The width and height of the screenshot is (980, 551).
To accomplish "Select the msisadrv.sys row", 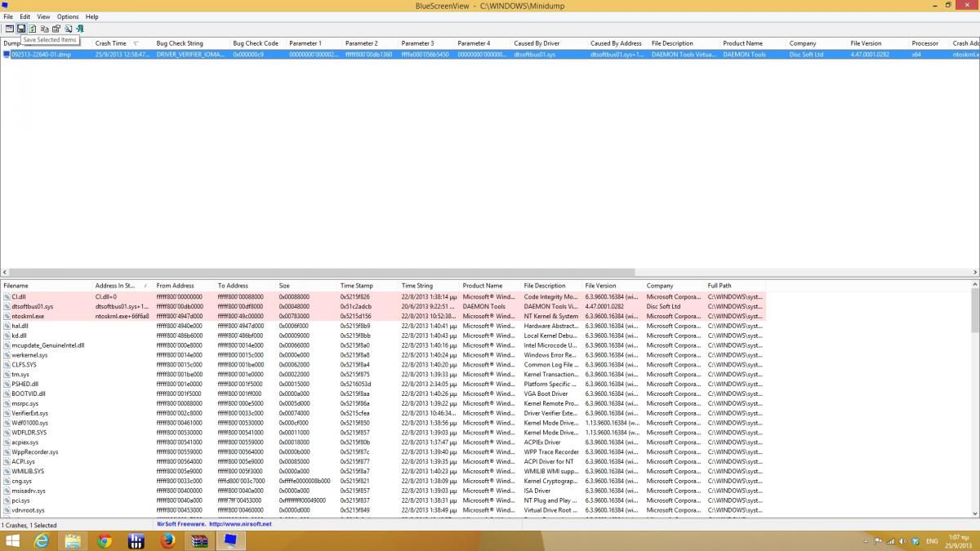I will [384, 491].
